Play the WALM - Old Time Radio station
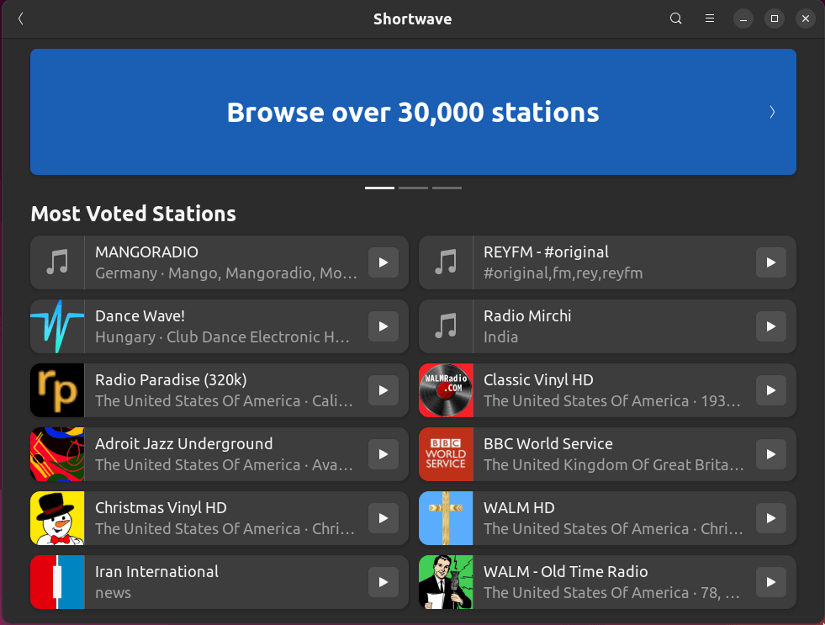Viewport: 825px width, 625px height. [x=771, y=582]
